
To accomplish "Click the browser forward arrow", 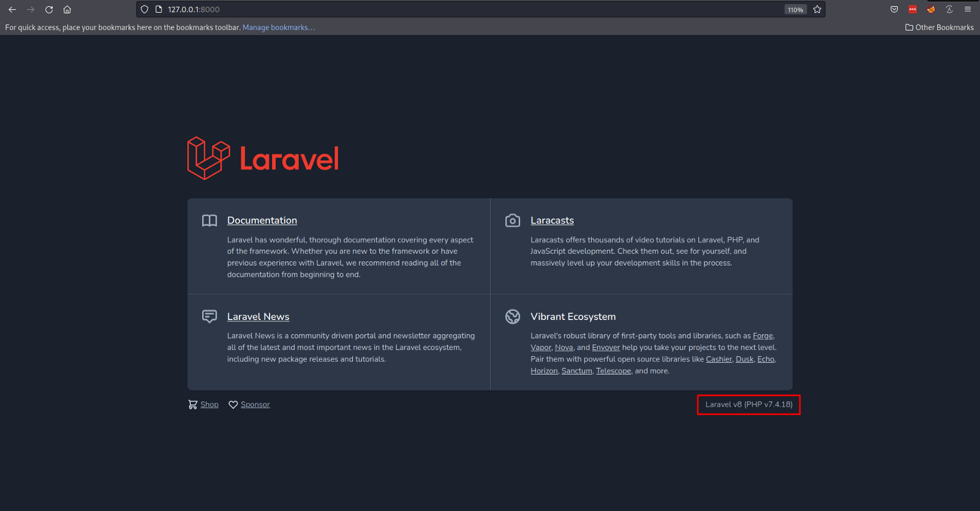I will point(31,9).
